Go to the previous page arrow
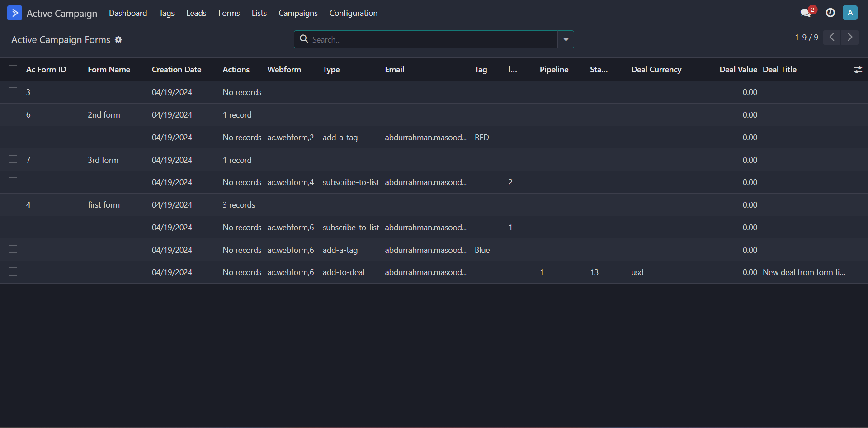The image size is (868, 428). 831,38
